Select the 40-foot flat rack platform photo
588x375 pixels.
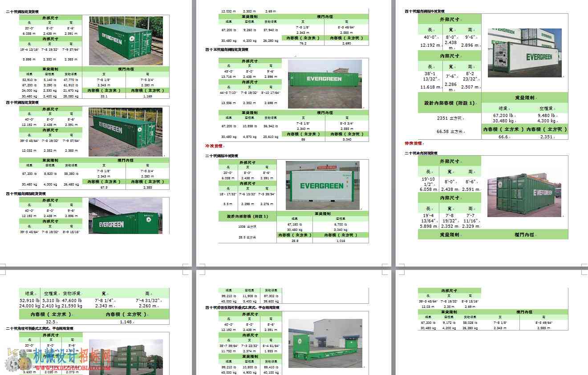(325, 343)
